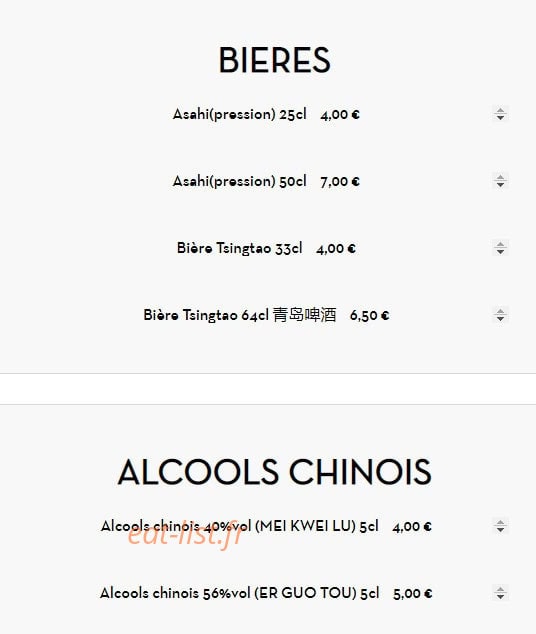This screenshot has height=634, width=536.
Task: Click the stepper beside Bière Tsingtao 33cl
Action: [x=500, y=248]
